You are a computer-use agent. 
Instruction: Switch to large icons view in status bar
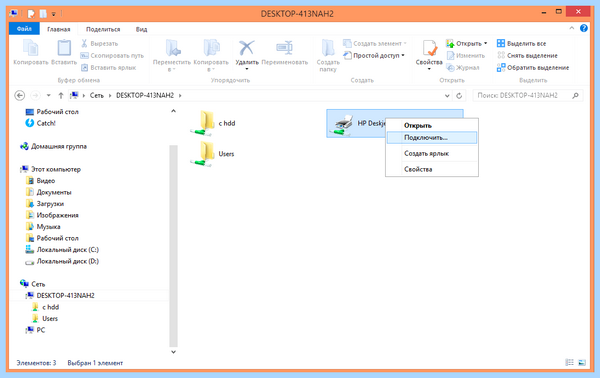[x=582, y=362]
